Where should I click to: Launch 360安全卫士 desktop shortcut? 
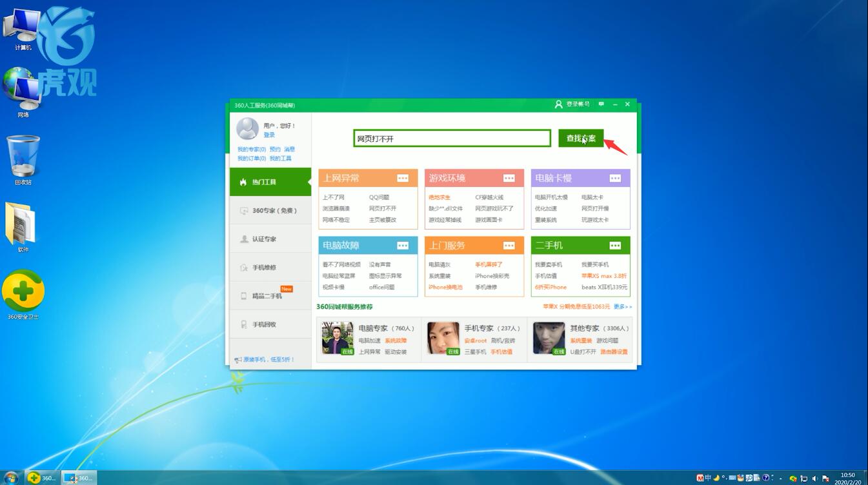tap(23, 295)
